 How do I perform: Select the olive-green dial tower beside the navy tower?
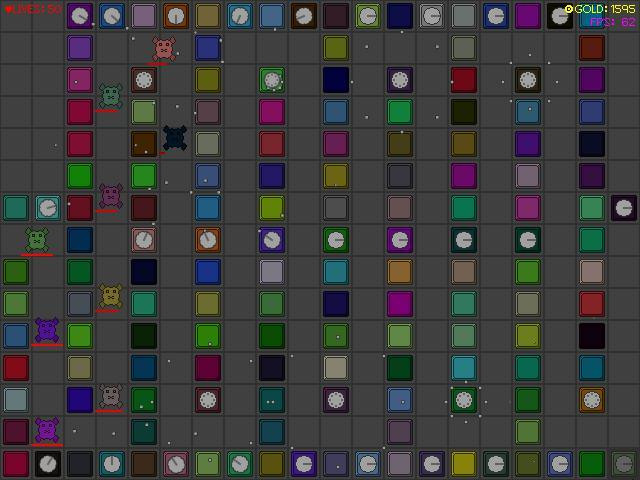[x=368, y=16]
